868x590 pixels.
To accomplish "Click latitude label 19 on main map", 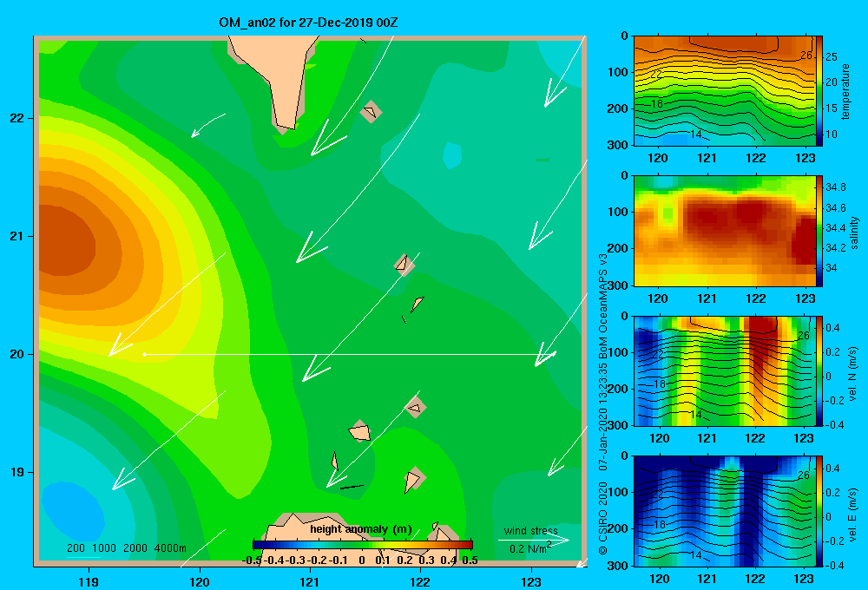I will click(17, 472).
